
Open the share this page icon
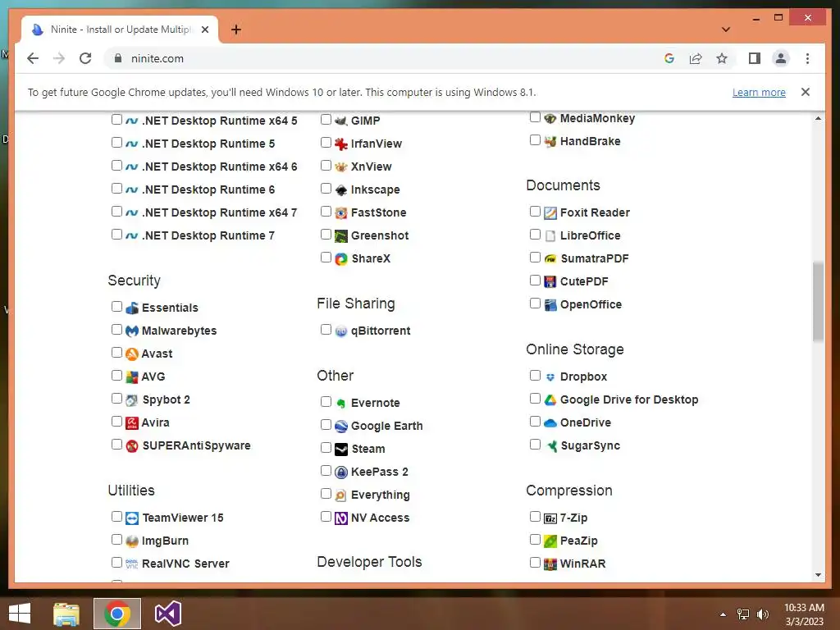(x=696, y=58)
